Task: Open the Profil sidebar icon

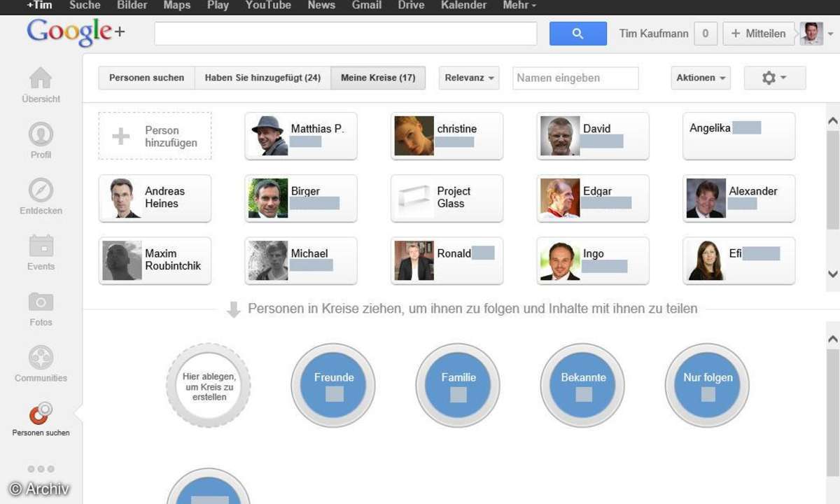Action: [x=41, y=134]
